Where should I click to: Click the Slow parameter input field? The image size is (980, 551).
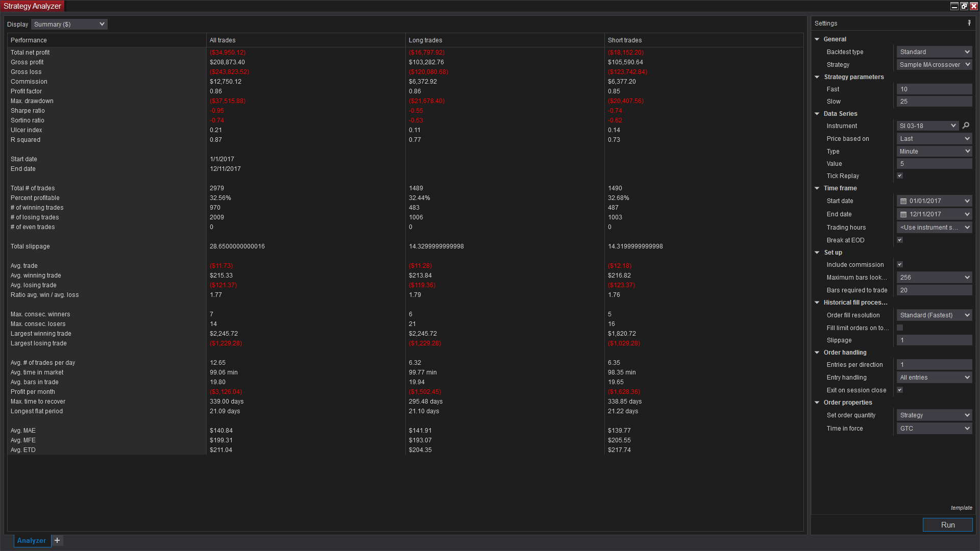point(934,102)
